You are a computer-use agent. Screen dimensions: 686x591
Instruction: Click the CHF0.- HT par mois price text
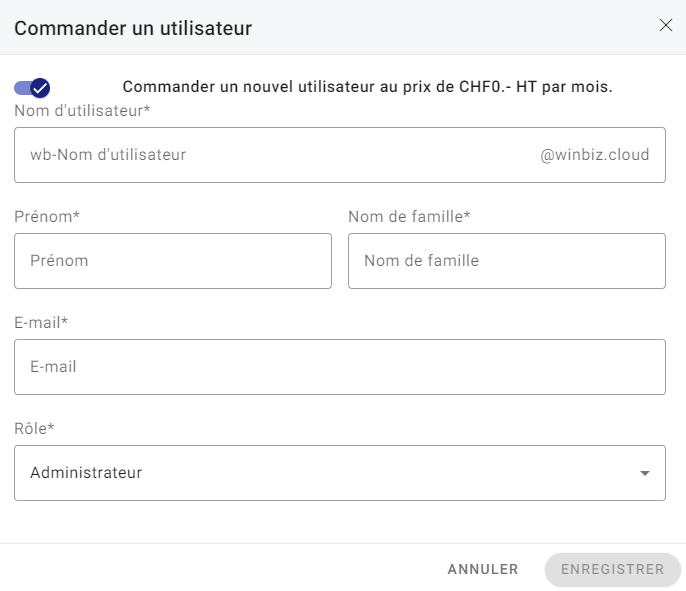[536, 87]
